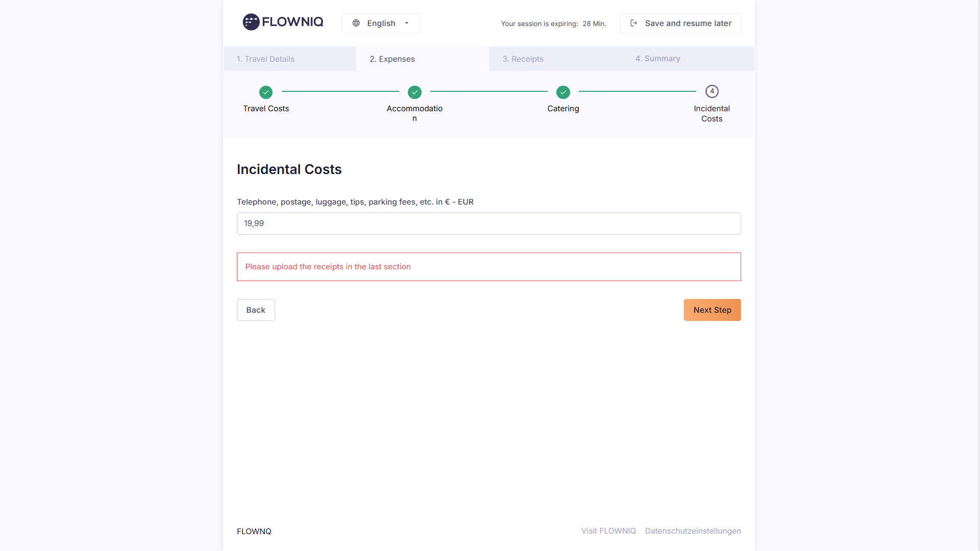
Task: Click the Travel Costs green checkmark step
Action: [x=266, y=92]
